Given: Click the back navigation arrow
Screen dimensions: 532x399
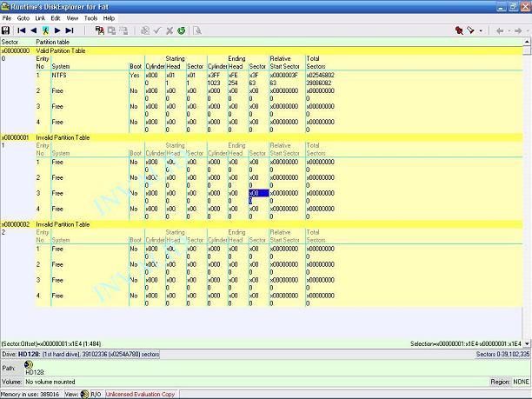Looking at the screenshot, I should point(500,31).
